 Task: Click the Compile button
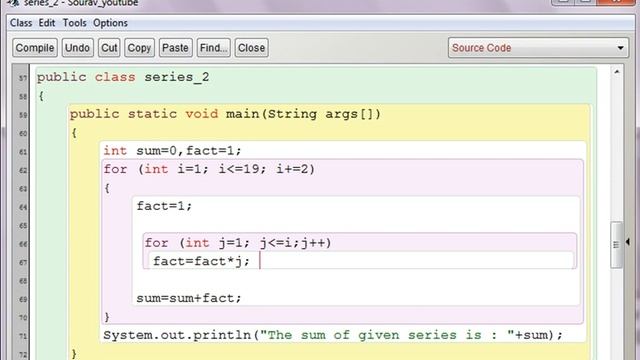click(35, 48)
